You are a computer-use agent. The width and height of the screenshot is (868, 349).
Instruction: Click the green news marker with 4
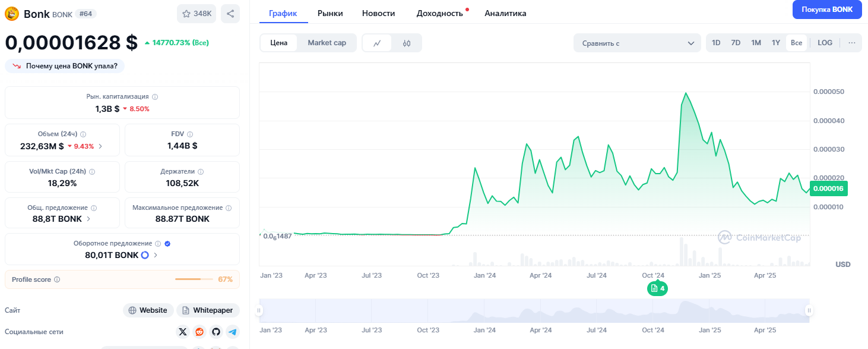657,288
